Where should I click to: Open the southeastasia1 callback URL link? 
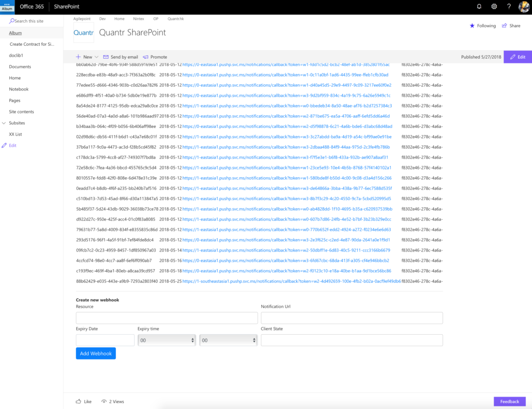click(292, 281)
